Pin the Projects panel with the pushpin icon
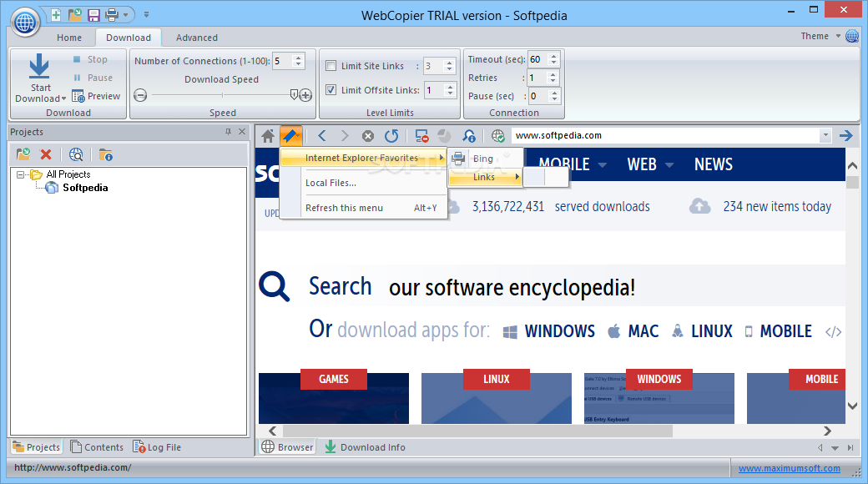 [x=228, y=132]
